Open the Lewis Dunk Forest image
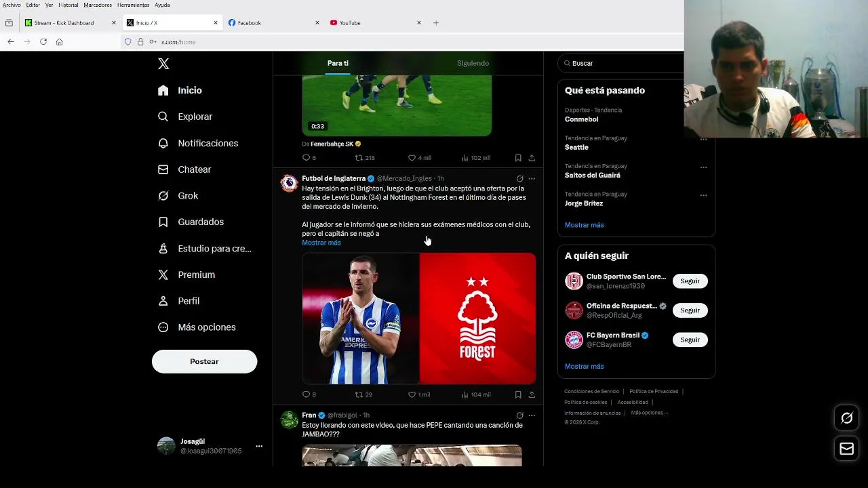This screenshot has height=488, width=868. coord(419,319)
